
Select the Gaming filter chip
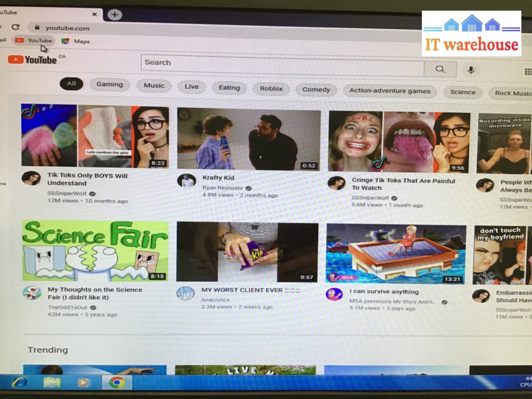coord(110,84)
